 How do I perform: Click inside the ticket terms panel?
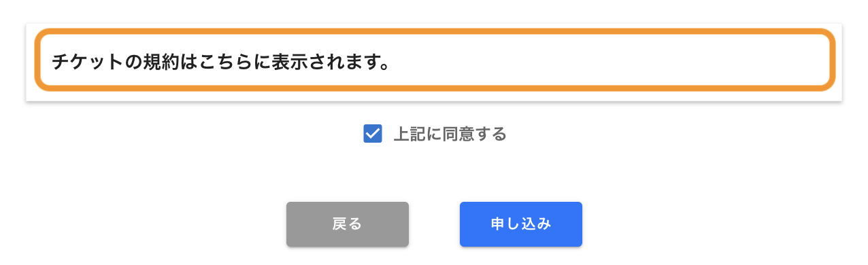click(434, 60)
